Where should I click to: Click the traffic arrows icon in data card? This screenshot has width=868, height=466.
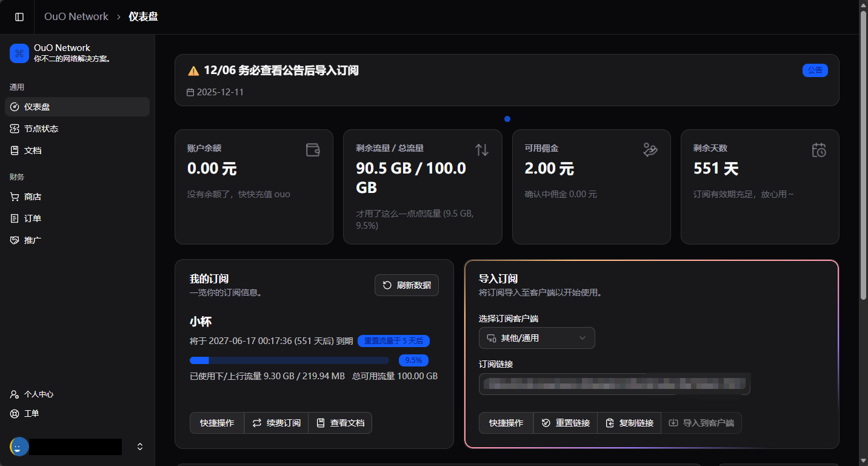coord(482,150)
